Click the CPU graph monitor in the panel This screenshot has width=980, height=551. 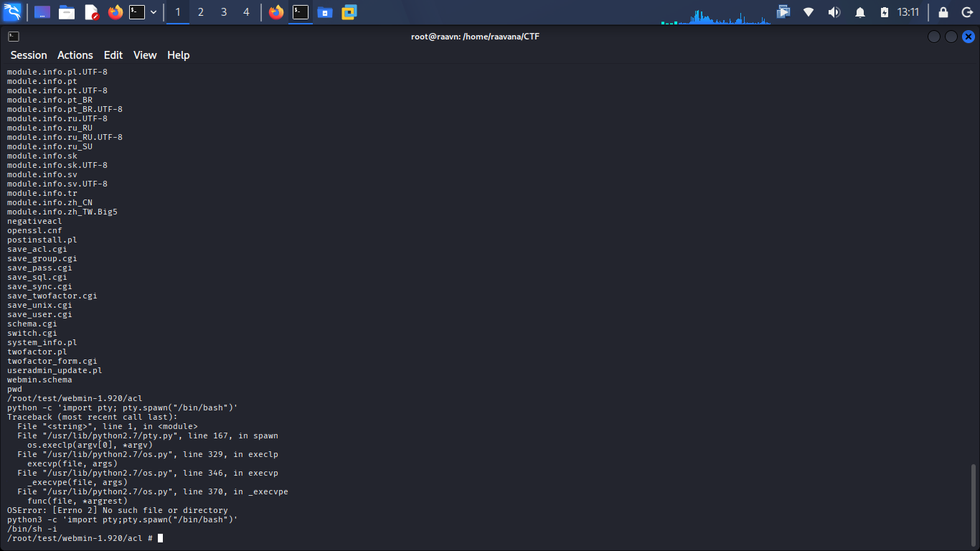click(x=716, y=14)
